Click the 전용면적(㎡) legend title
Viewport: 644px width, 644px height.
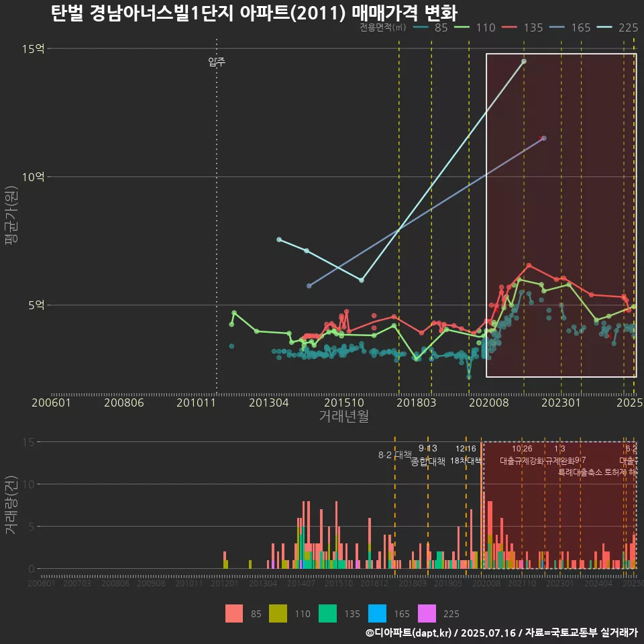(x=383, y=28)
